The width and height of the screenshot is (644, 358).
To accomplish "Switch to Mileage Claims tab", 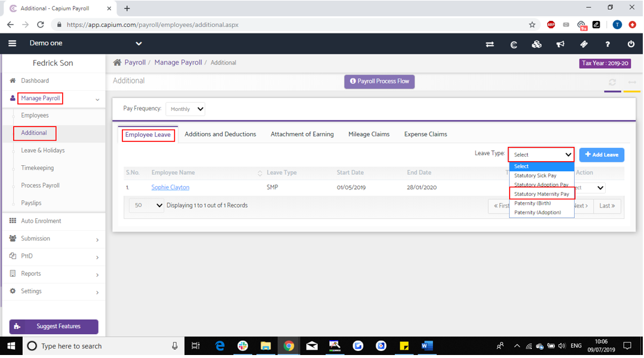I will [x=369, y=134].
